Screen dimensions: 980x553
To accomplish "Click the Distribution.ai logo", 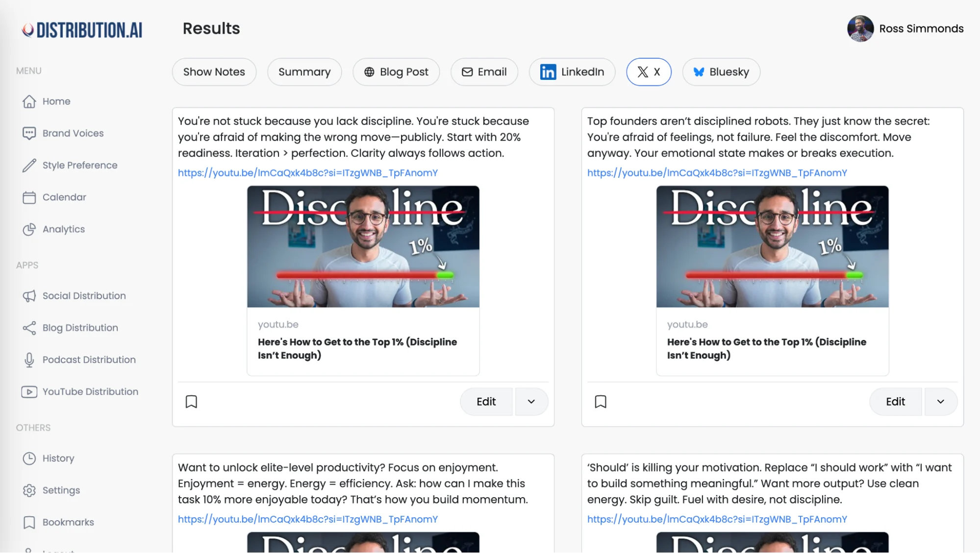I will click(x=82, y=30).
